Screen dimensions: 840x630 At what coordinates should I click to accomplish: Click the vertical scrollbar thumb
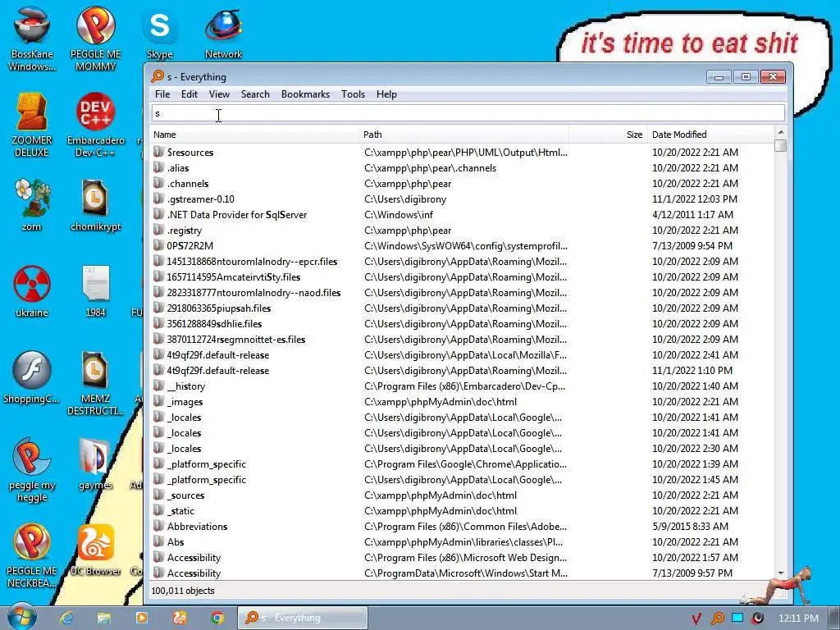(781, 146)
